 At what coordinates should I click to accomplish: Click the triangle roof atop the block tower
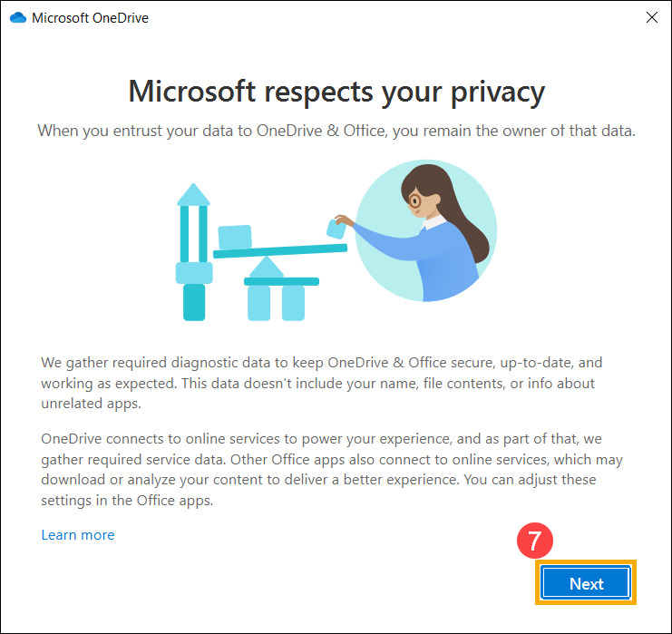click(x=193, y=195)
